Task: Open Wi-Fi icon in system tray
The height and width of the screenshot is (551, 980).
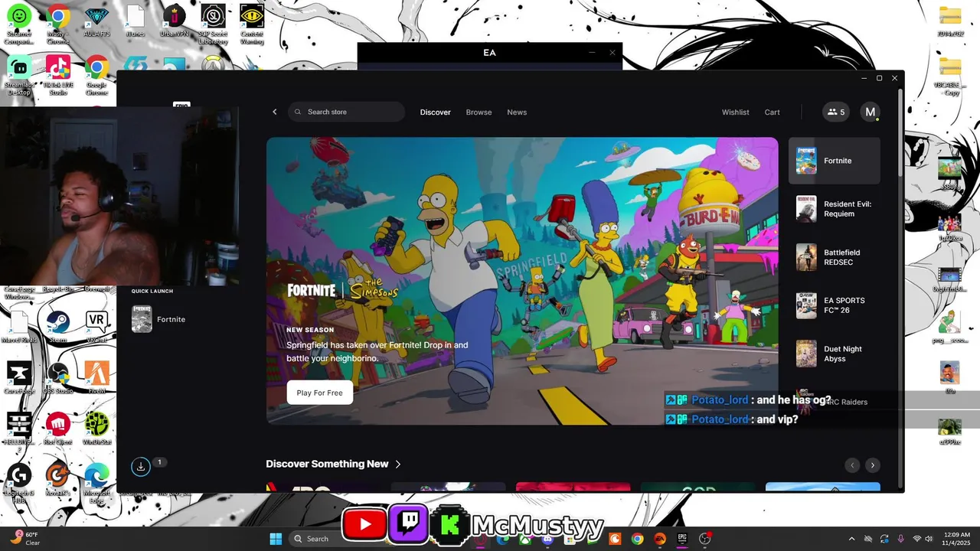Action: [918, 539]
